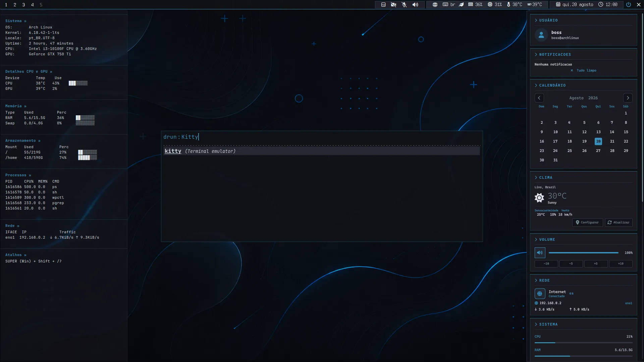Click the Rede » header in left panel
The image size is (644, 362).
point(12,226)
